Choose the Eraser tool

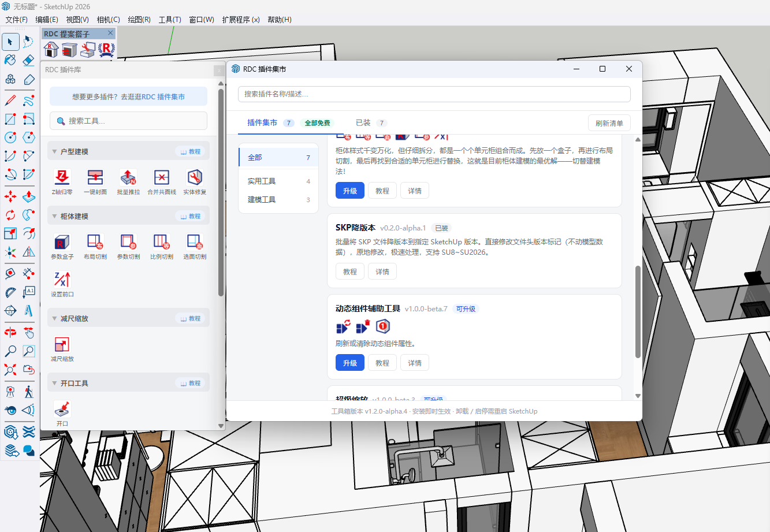point(28,60)
